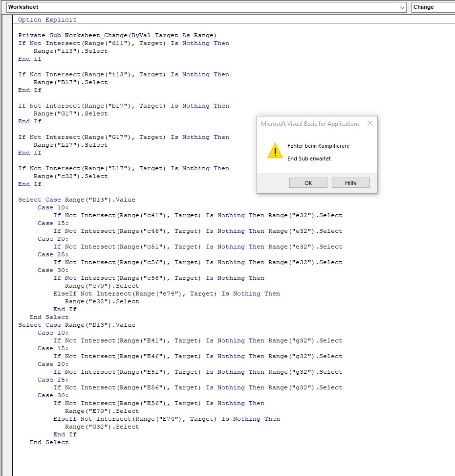Open the Worksheet object dropdown
455x476 pixels.
coord(206,7)
